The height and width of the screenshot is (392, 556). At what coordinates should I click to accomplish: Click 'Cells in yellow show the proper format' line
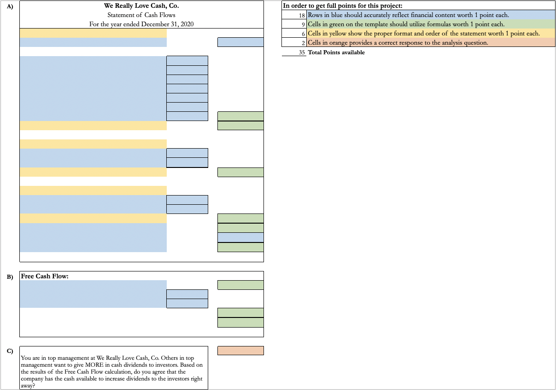[424, 34]
